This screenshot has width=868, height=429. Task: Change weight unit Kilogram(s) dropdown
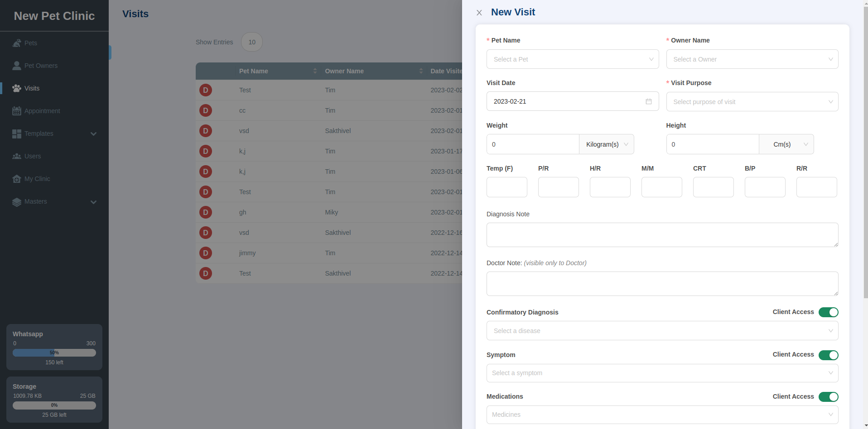click(606, 144)
